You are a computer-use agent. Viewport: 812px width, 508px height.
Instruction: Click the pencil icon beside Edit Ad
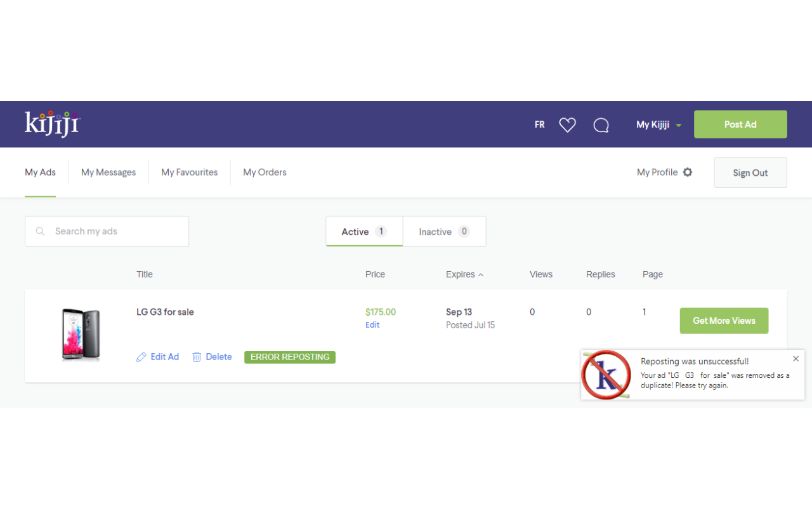141,357
